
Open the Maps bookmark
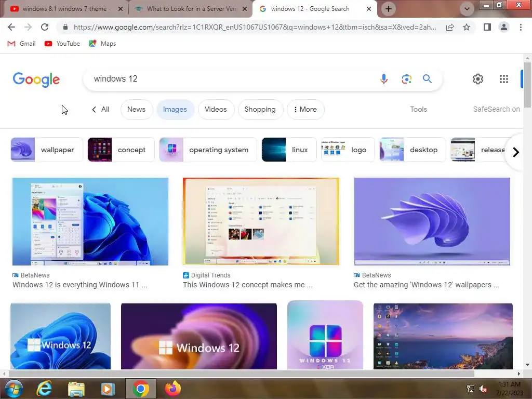102,44
